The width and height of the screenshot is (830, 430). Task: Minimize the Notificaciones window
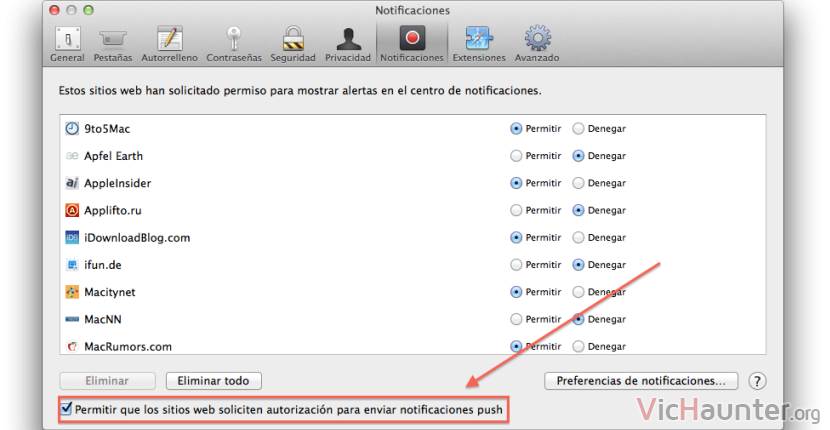tap(71, 10)
